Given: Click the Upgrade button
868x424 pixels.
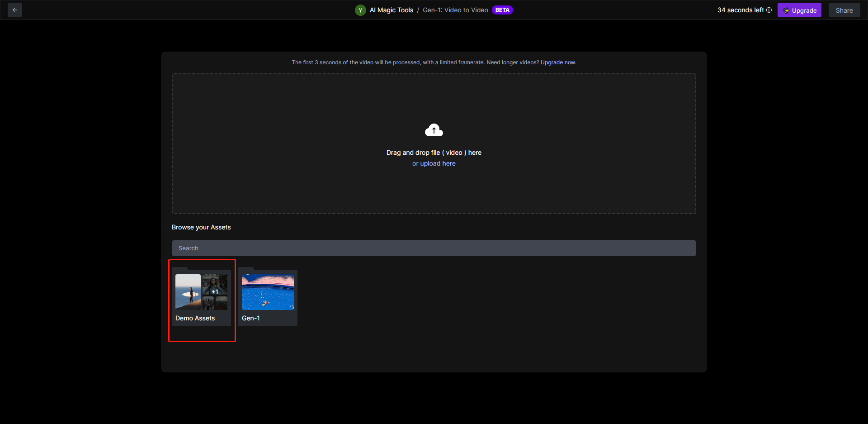Looking at the screenshot, I should pos(799,10).
